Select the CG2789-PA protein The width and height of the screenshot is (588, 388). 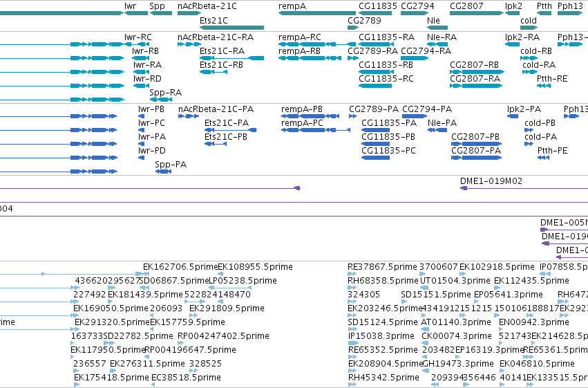tap(352, 116)
